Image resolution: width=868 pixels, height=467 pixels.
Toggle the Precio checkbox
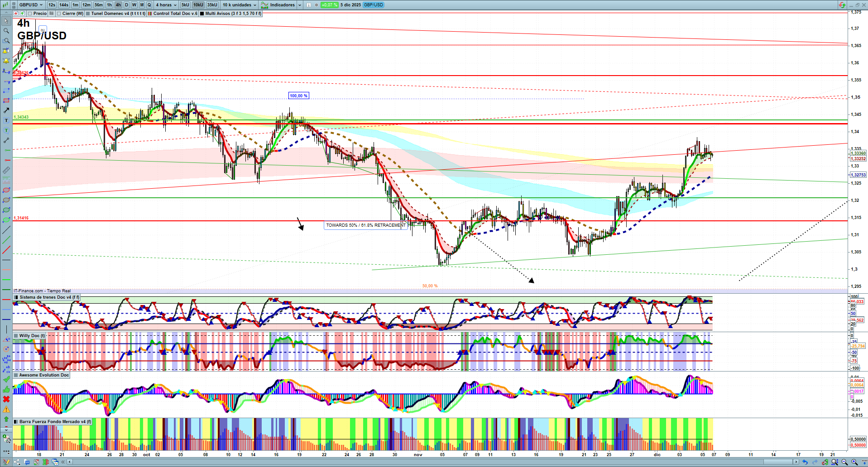(x=30, y=14)
